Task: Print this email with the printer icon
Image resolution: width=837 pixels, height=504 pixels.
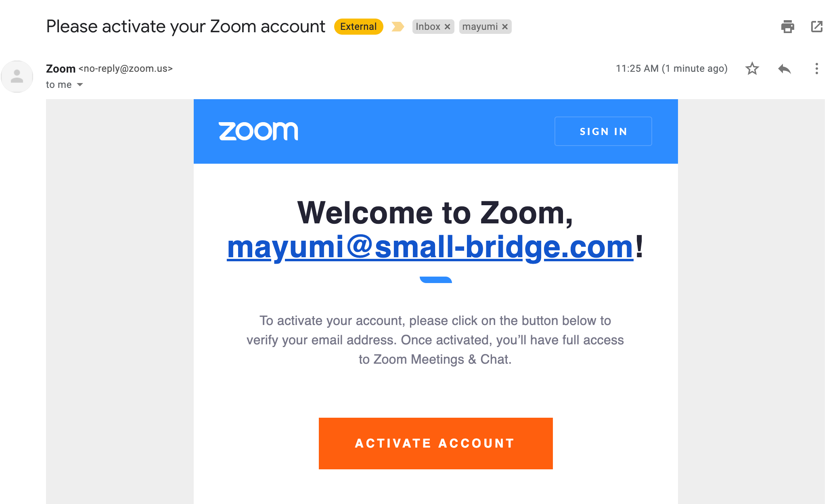Action: tap(787, 27)
